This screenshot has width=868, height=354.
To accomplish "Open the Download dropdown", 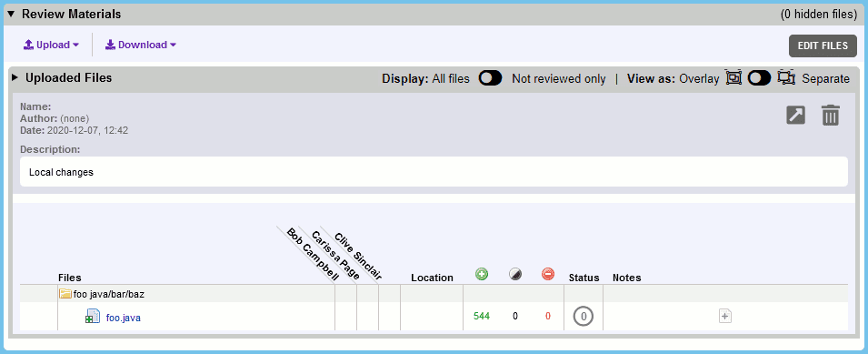I will 141,45.
